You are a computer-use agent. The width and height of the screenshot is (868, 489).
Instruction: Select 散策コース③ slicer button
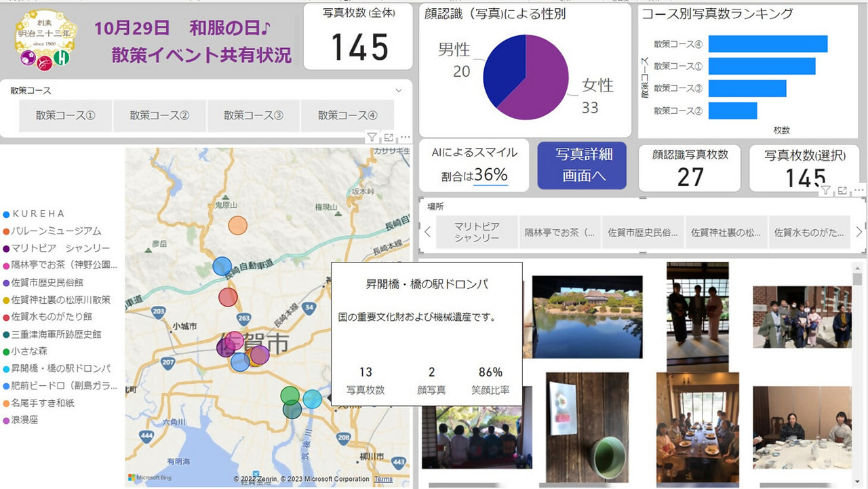(254, 115)
